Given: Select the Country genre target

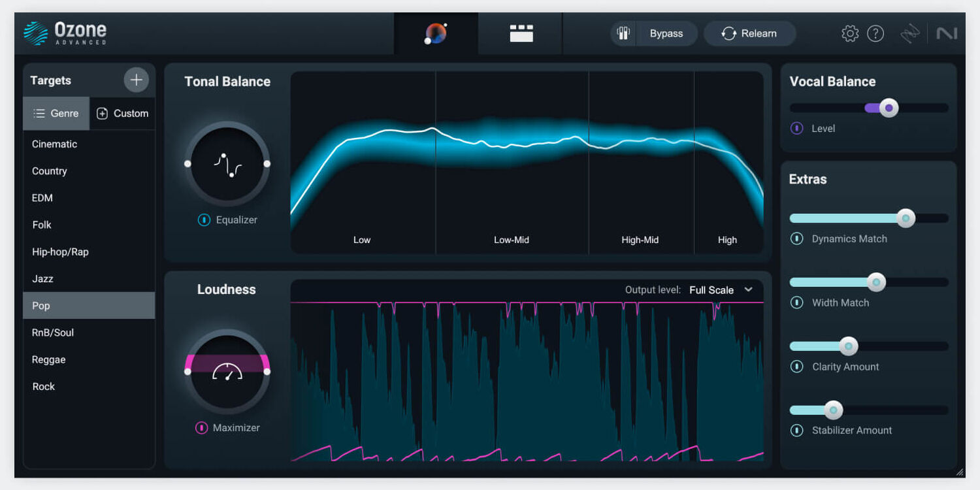Looking at the screenshot, I should point(89,171).
